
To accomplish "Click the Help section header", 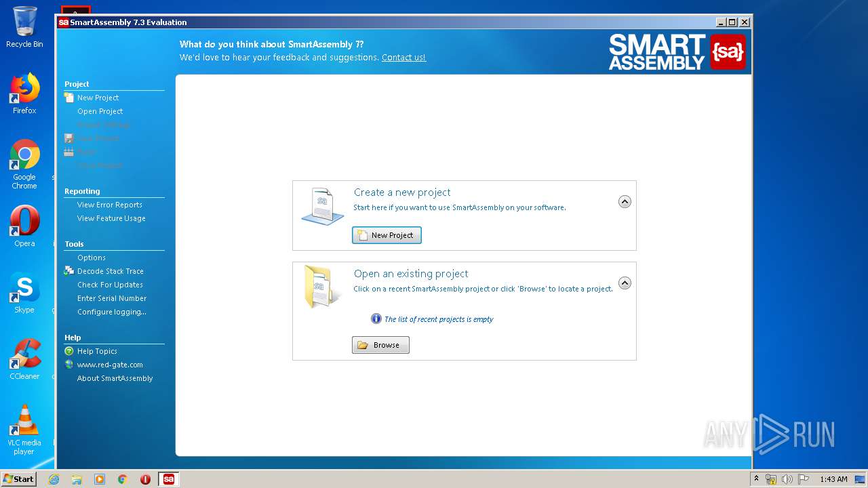I will [73, 338].
